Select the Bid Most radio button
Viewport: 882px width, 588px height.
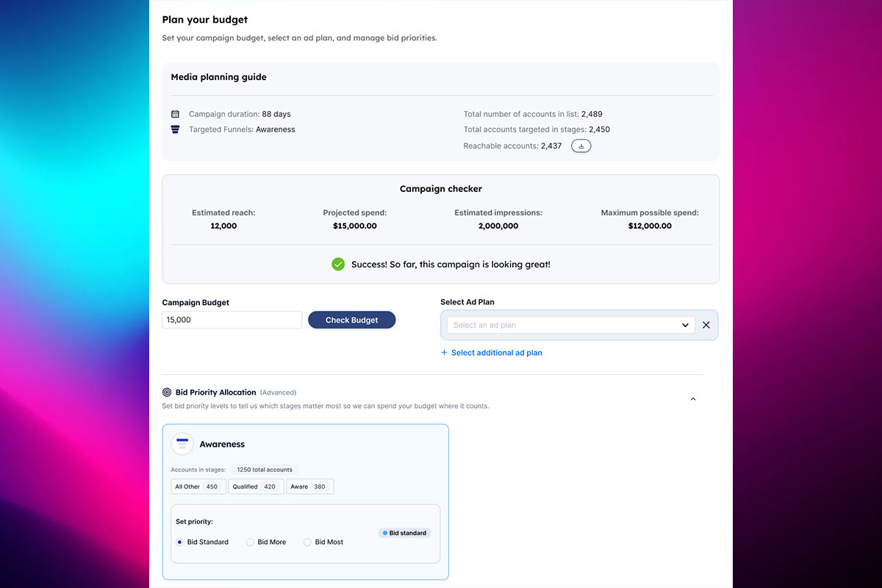click(307, 542)
